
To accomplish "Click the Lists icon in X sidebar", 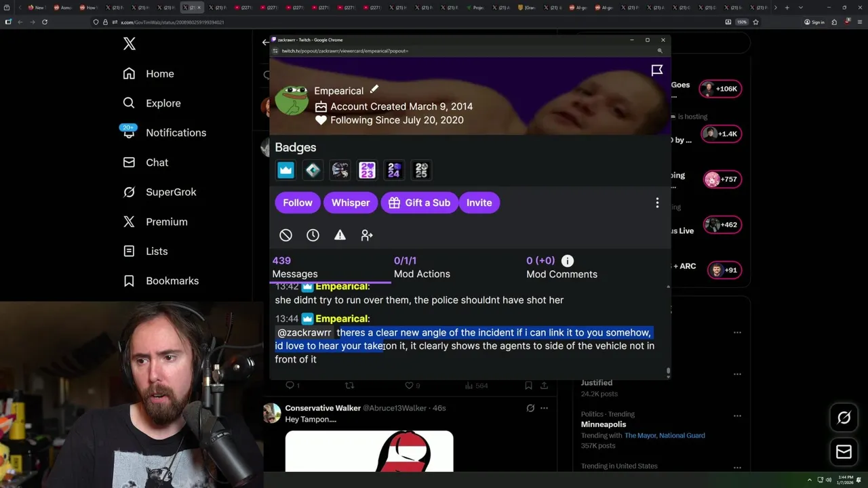I will [x=129, y=251].
